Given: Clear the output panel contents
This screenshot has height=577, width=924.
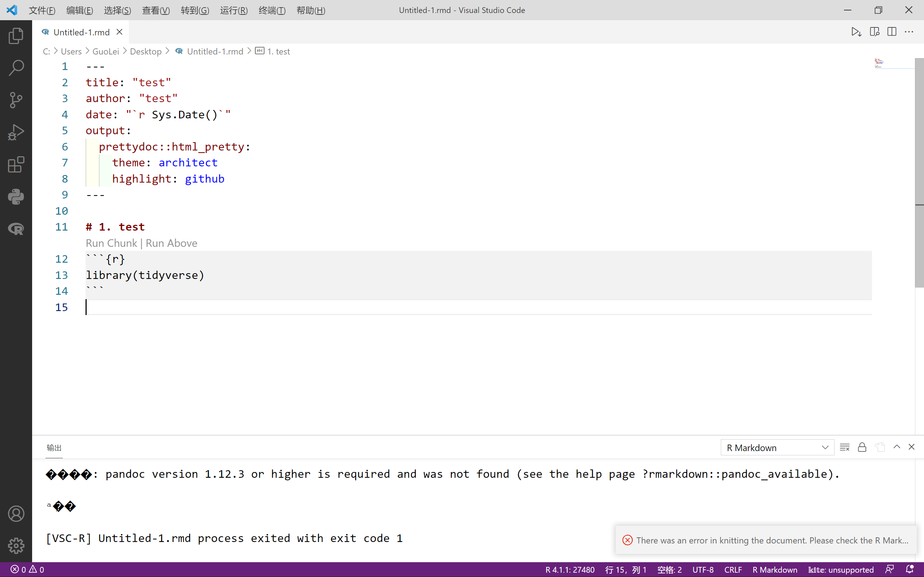Looking at the screenshot, I should pos(845,447).
